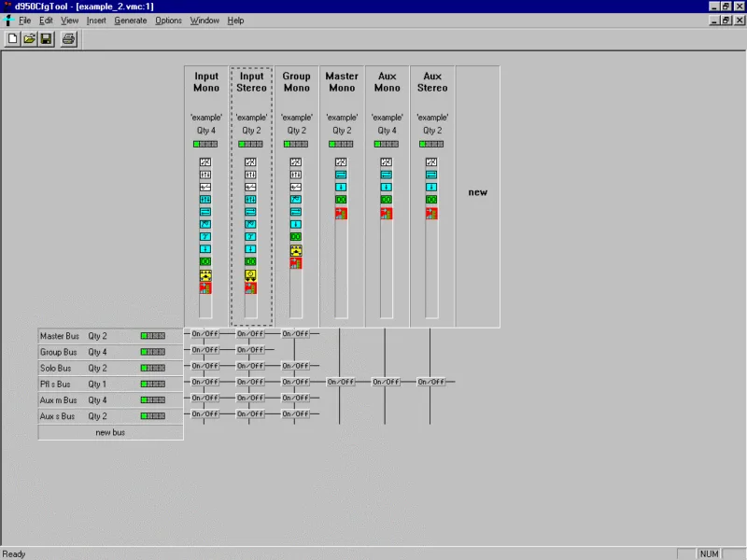Select the Input Mono strip header
The image size is (747, 560).
click(x=206, y=82)
